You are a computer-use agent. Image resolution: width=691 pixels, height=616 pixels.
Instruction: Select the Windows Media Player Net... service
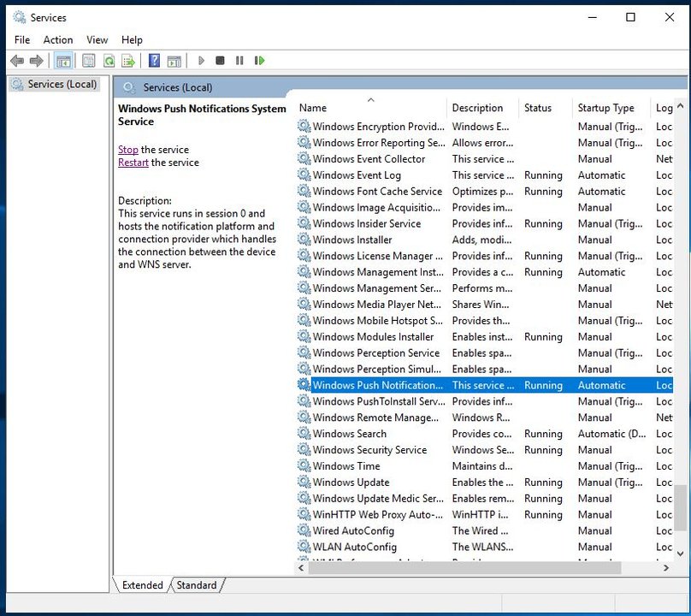pyautogui.click(x=484, y=305)
